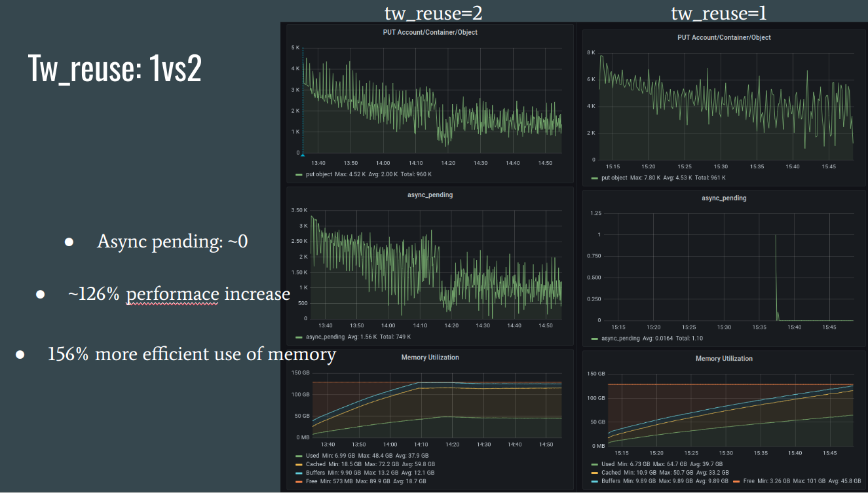The width and height of the screenshot is (868, 493).
Task: Open Memory Utilization panel title under tw_reuse=1
Action: [724, 359]
